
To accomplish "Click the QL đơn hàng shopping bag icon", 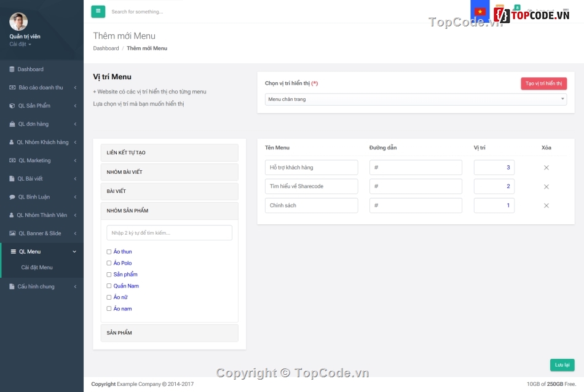I will point(12,124).
